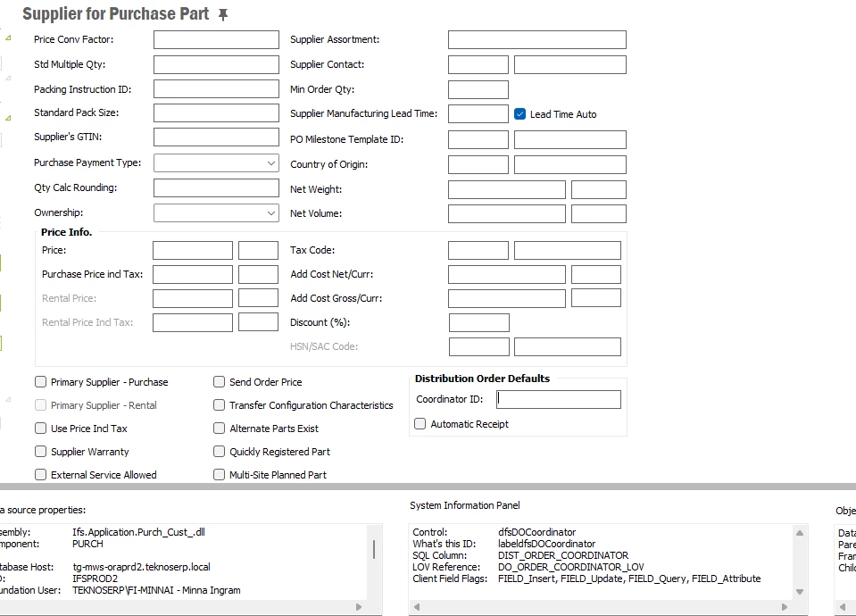Click first Add Cost Gross/Curr field
856x616 pixels.
click(x=507, y=298)
